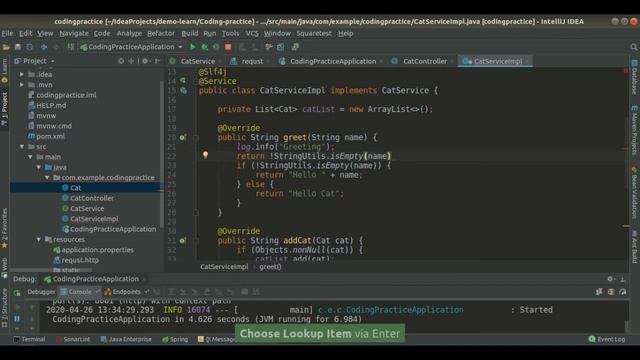Collapse the java folder
640x360 pixels.
click(39, 167)
